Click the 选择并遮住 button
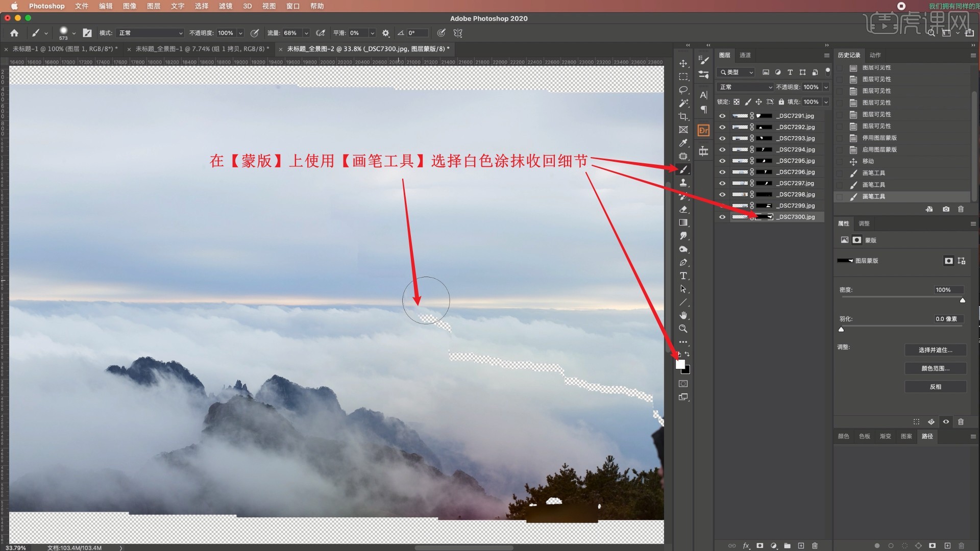 935,350
